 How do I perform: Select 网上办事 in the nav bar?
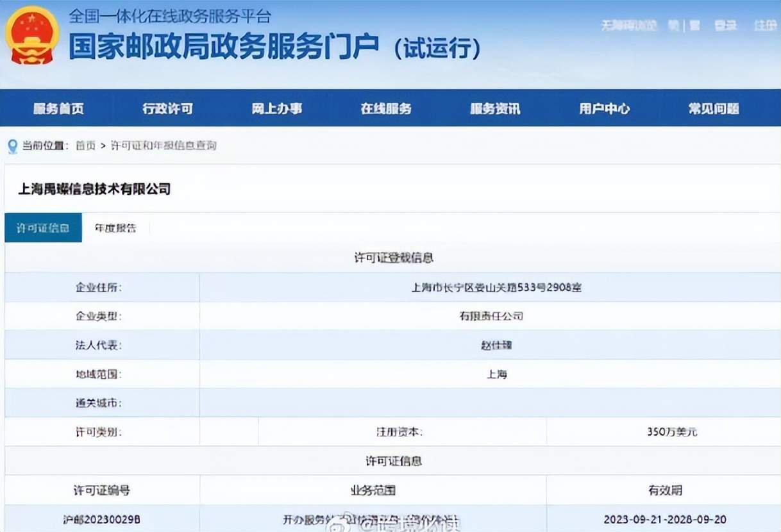click(276, 109)
